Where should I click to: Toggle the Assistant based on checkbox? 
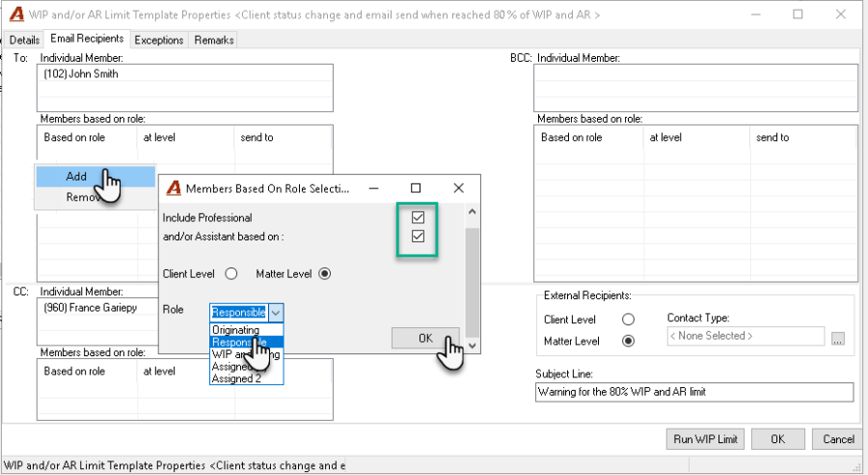418,237
